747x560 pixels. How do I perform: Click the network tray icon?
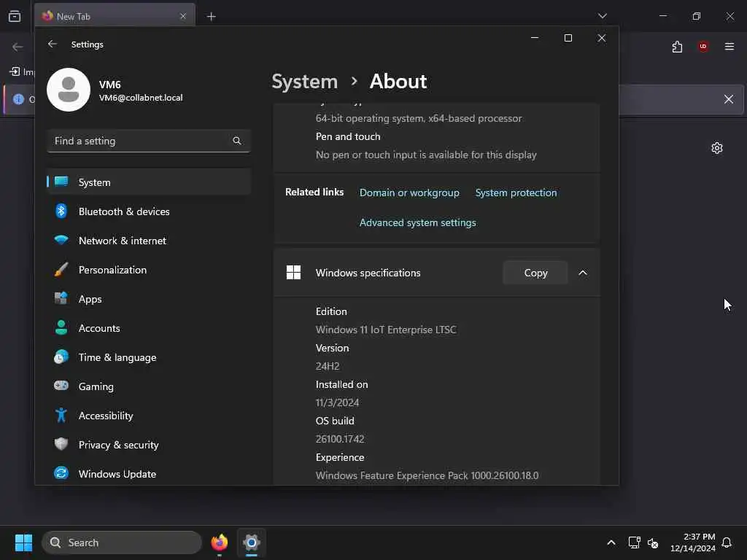point(634,542)
